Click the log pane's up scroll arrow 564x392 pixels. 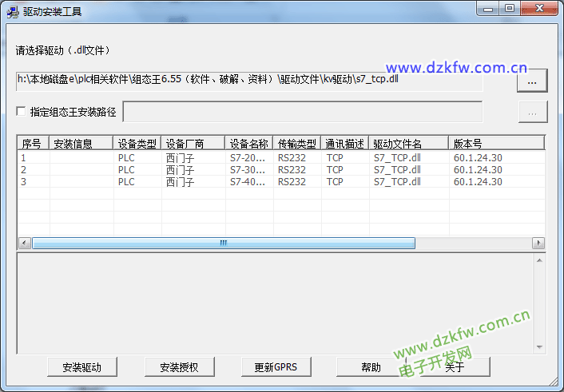coord(539,260)
